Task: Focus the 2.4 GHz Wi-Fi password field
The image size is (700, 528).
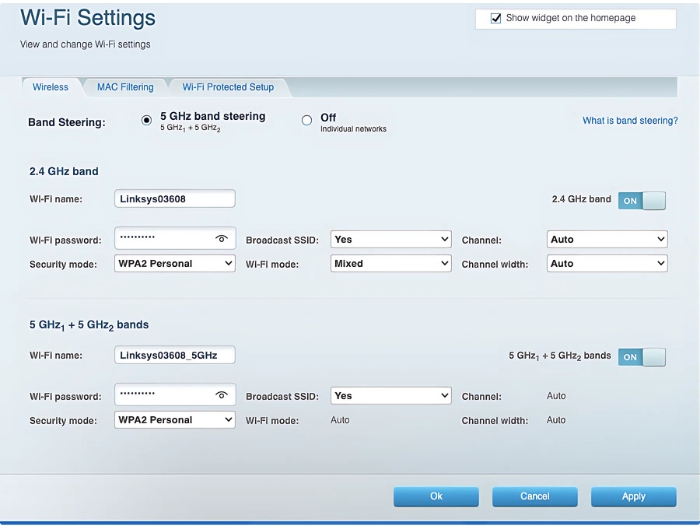Action: coord(175,238)
